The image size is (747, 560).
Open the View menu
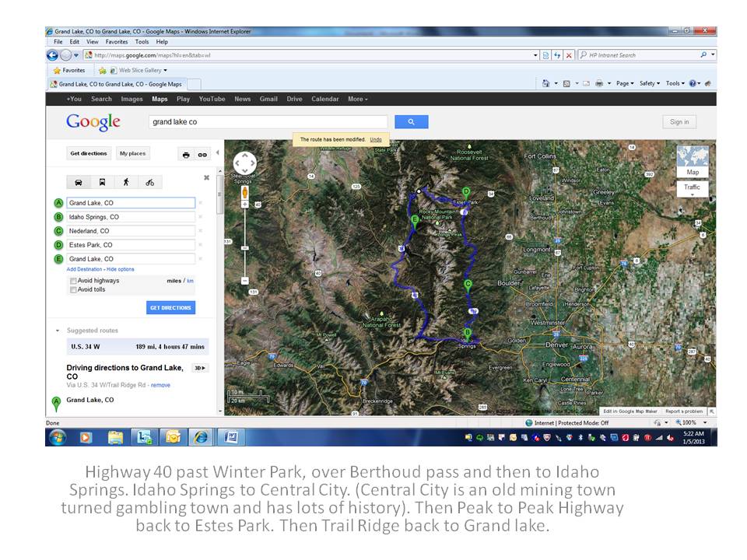[x=93, y=42]
